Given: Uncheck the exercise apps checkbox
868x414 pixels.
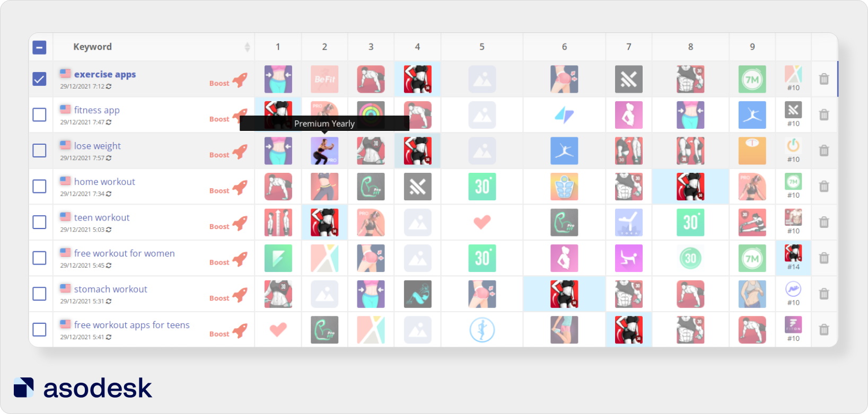Looking at the screenshot, I should [x=39, y=79].
